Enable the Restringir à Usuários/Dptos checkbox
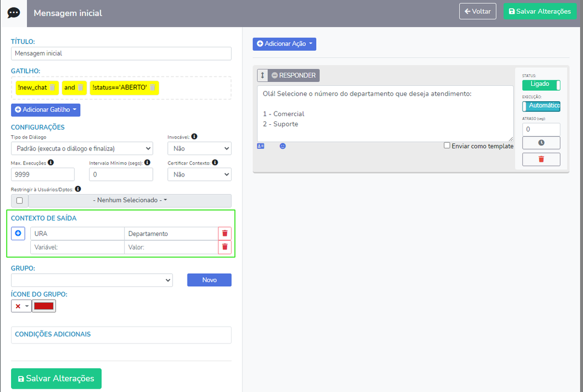Image resolution: width=583 pixels, height=392 pixels. (x=20, y=201)
